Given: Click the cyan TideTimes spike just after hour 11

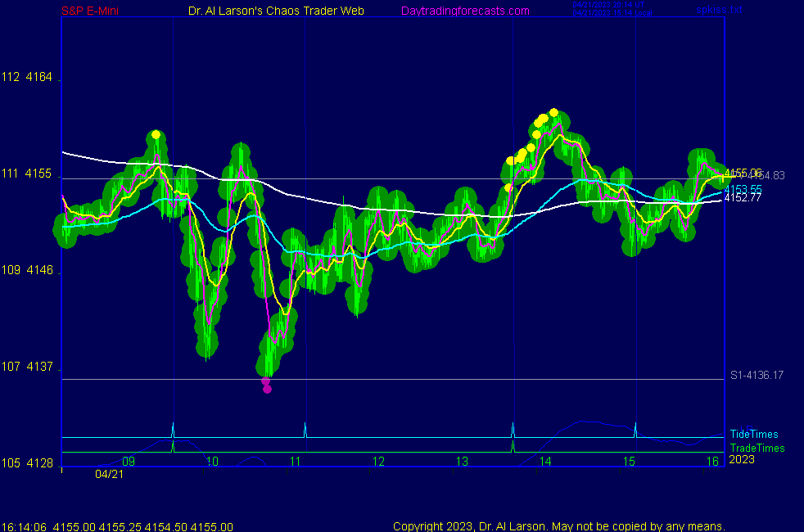Looking at the screenshot, I should coord(305,430).
